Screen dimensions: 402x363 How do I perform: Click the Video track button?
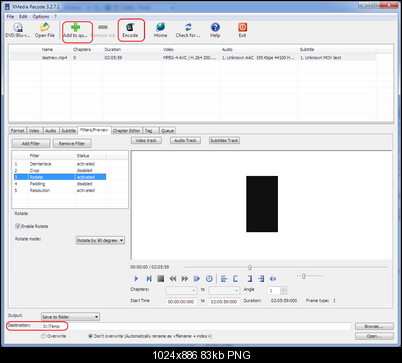point(146,141)
